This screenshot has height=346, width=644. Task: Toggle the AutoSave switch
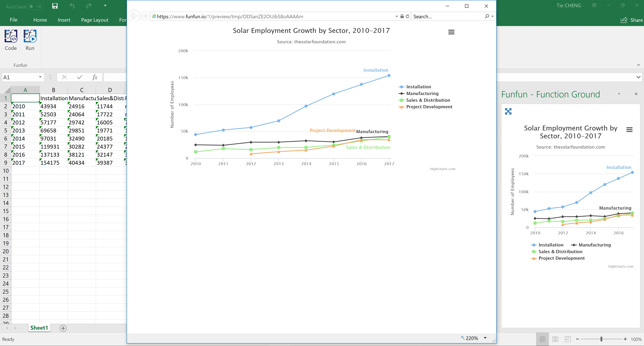pyautogui.click(x=36, y=6)
